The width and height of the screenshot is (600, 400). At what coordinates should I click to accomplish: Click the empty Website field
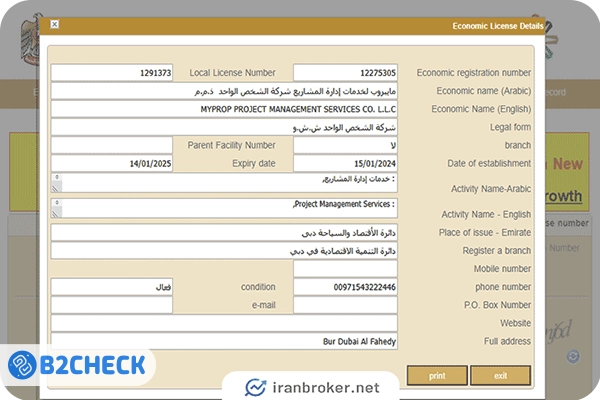click(224, 323)
